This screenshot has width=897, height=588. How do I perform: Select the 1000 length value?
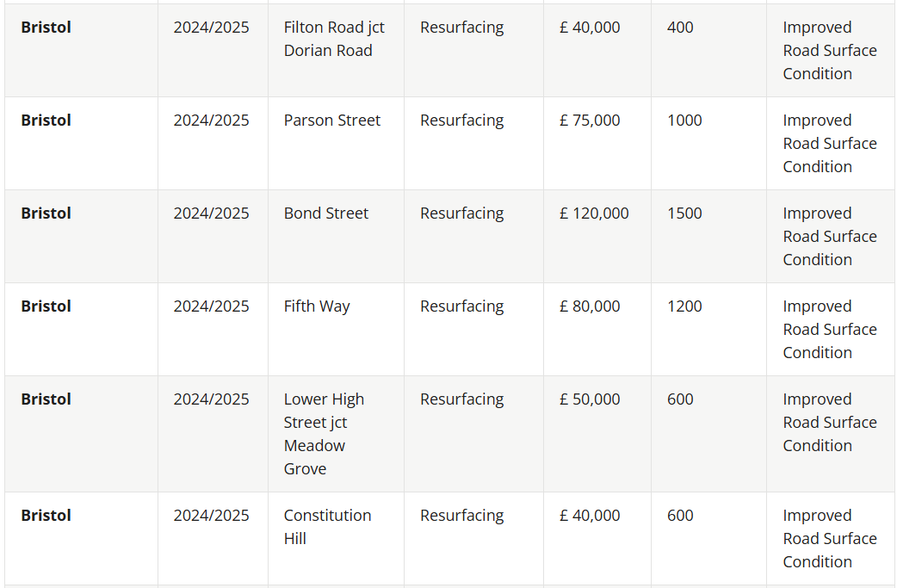click(x=684, y=121)
